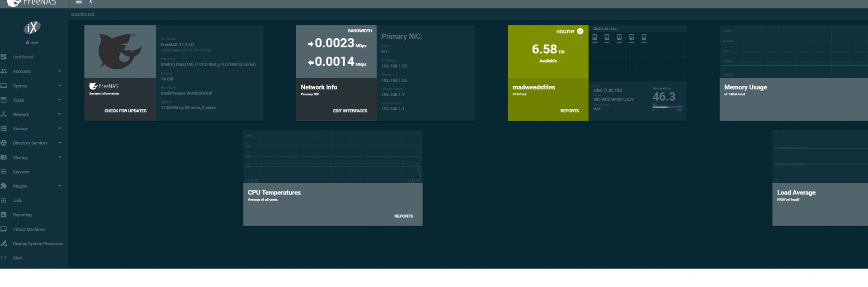Select the ada2 disk icon
This screenshot has height=287, width=868.
click(619, 37)
